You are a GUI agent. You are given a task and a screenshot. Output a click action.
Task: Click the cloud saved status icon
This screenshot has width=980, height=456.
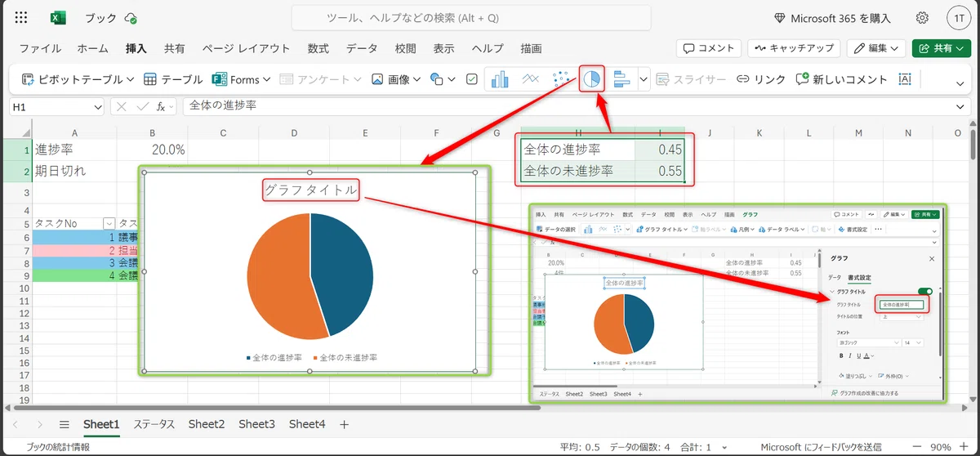131,18
